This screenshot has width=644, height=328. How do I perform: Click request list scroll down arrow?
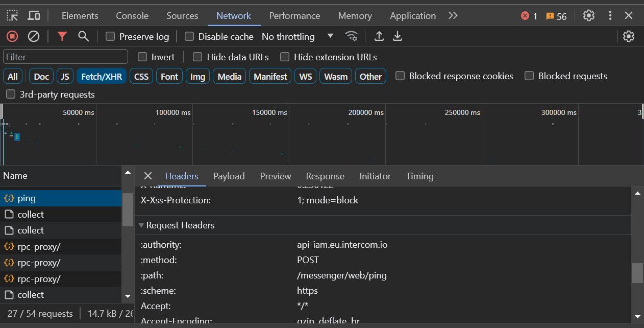pos(128,296)
